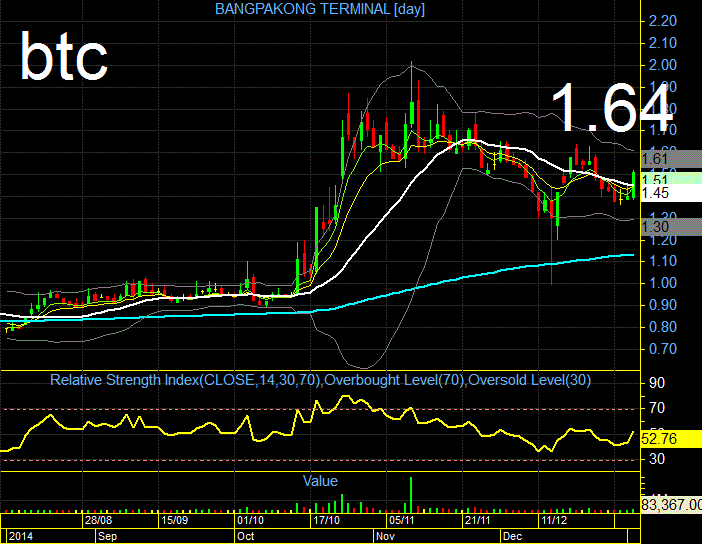Click the Value volume panel title
The width and height of the screenshot is (702, 544).
[x=320, y=481]
